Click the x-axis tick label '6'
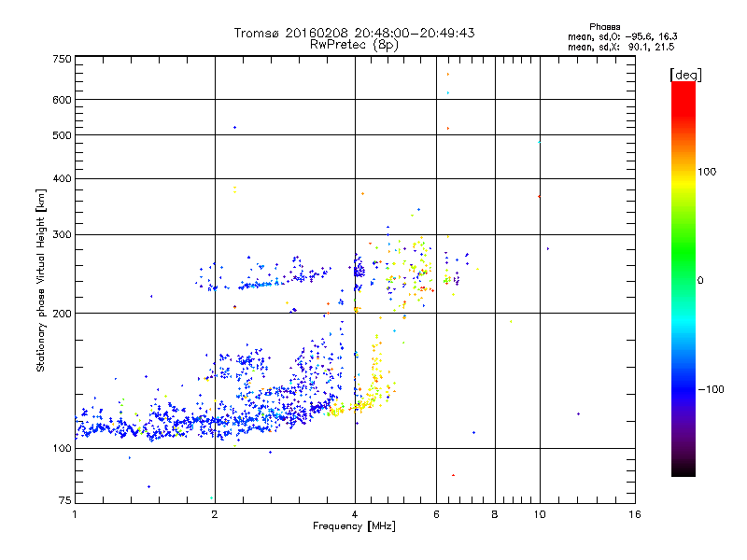The height and width of the screenshot is (560, 747). [x=436, y=514]
